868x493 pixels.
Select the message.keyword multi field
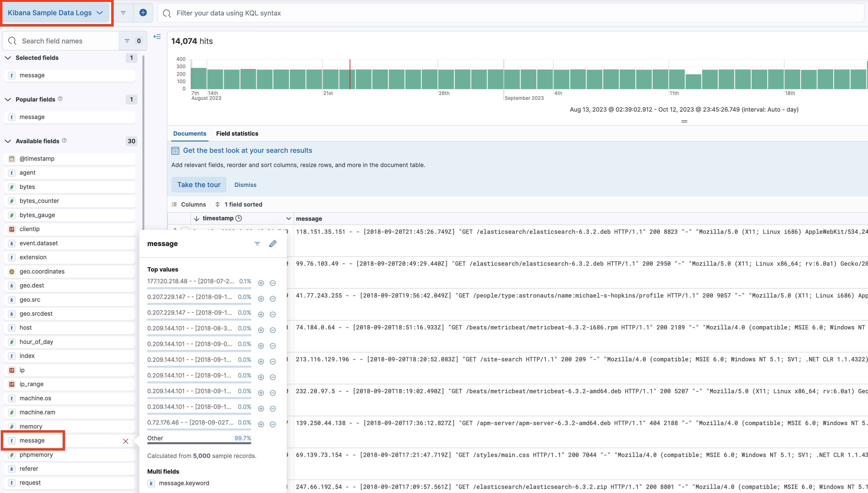(184, 483)
